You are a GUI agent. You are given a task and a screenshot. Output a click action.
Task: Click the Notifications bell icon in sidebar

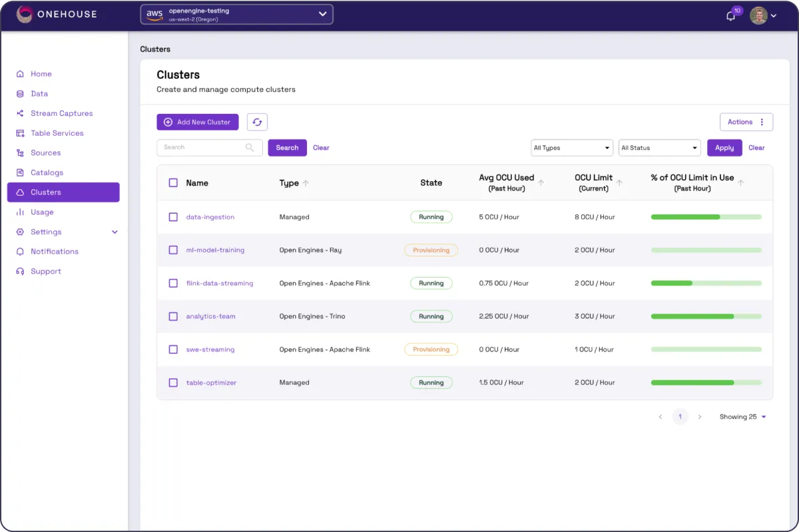[20, 252]
